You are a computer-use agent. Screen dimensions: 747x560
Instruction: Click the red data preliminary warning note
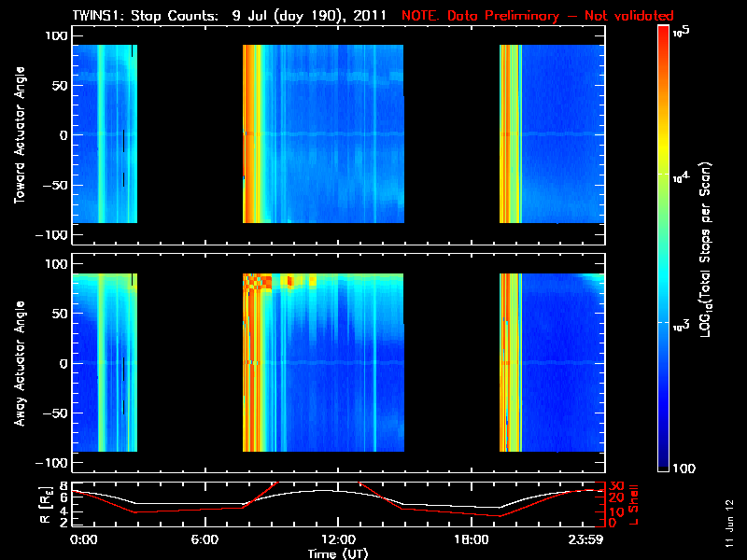tap(538, 16)
